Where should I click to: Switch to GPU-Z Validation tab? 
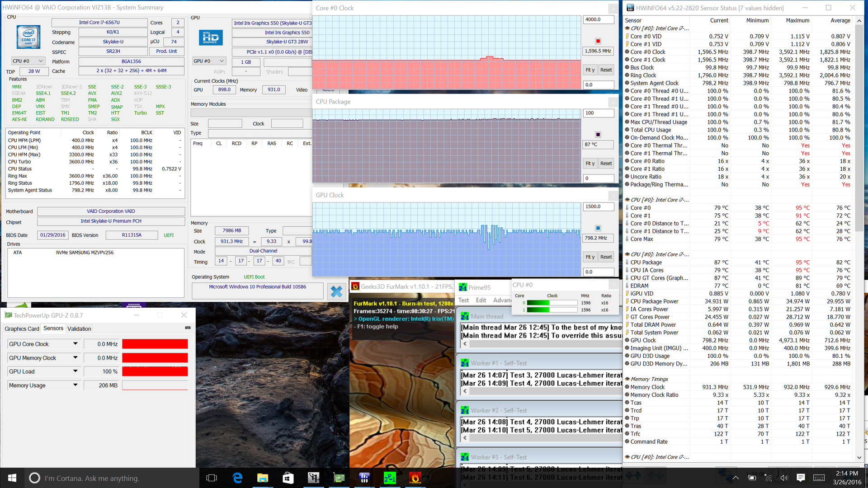click(79, 328)
